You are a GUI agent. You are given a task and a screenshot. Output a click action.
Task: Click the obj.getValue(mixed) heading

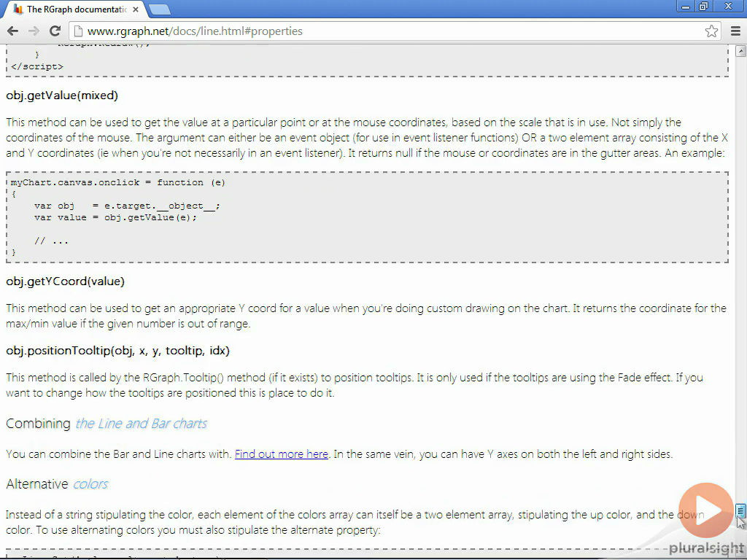pos(62,96)
